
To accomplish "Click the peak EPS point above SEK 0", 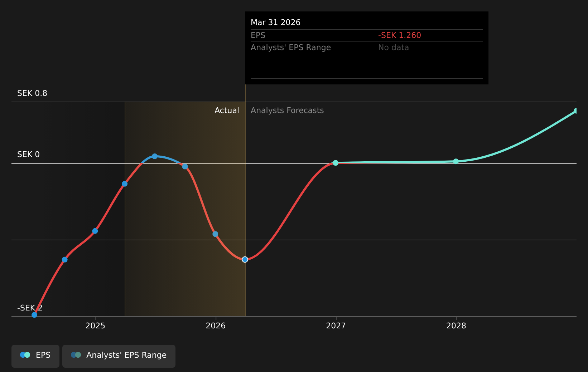I will 155,156.
